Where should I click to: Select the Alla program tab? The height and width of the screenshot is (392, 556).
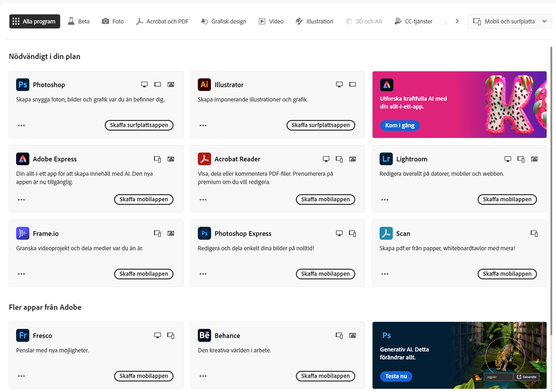tap(35, 21)
